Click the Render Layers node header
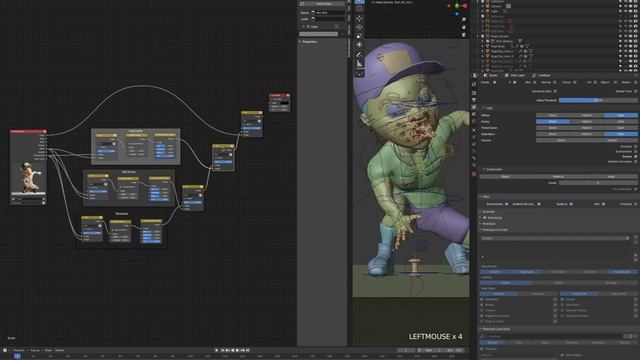 (28, 131)
